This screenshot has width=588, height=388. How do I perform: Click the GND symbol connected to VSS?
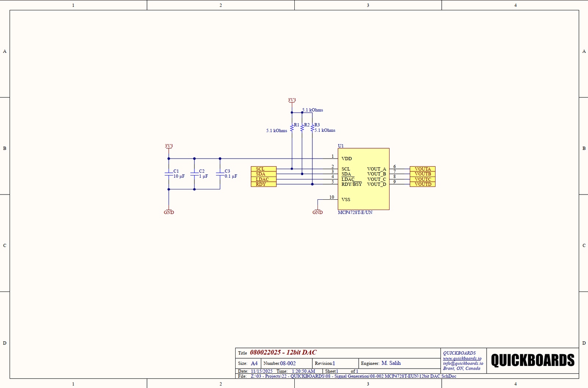pos(318,212)
